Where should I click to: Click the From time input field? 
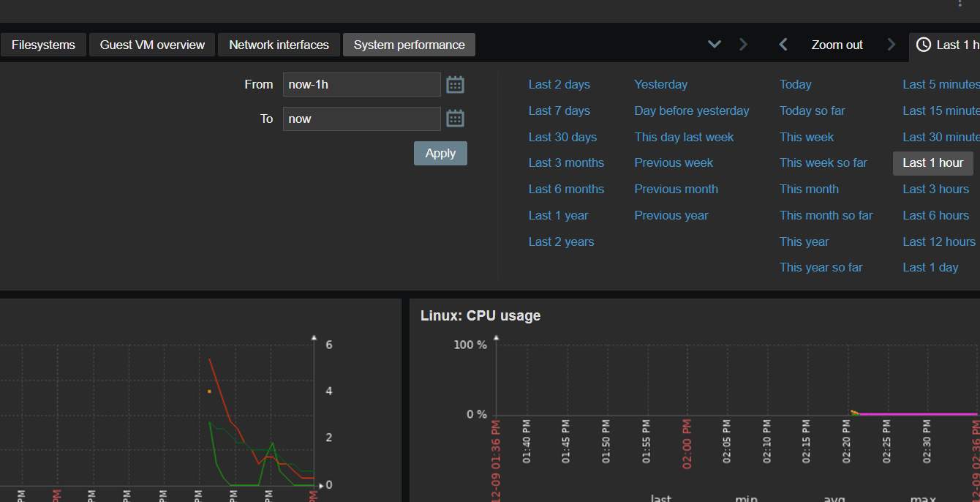click(361, 85)
